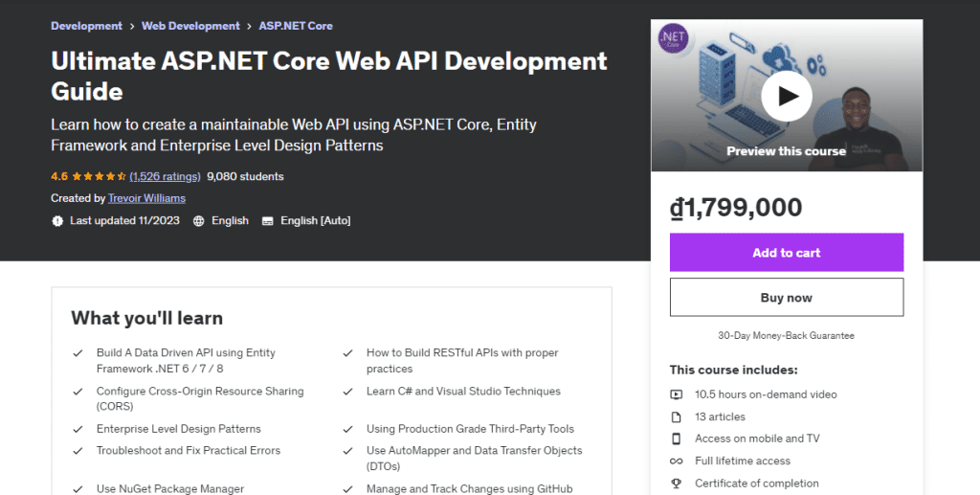Click checkmark beside Troubleshoot and Fix Practical Errors

tap(78, 451)
